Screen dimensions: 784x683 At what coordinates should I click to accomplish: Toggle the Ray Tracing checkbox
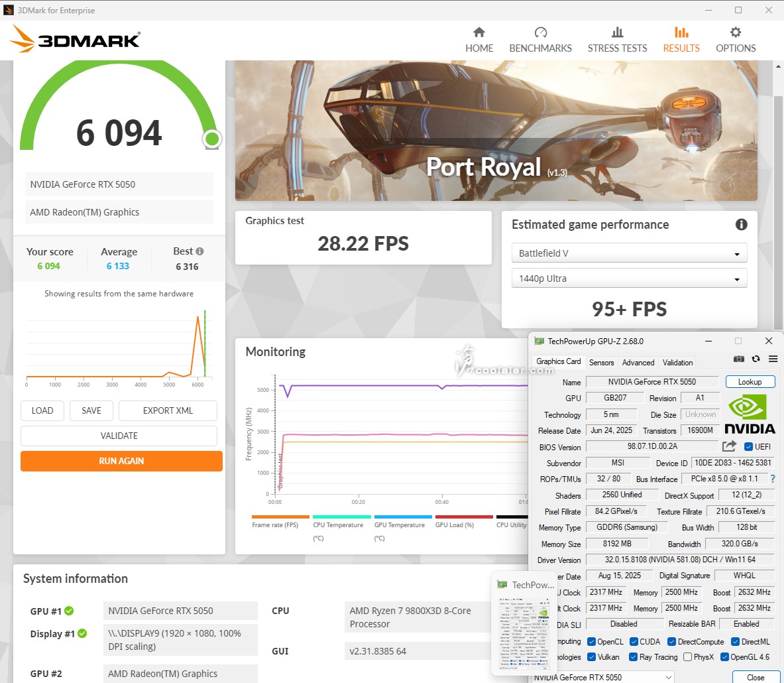[634, 657]
